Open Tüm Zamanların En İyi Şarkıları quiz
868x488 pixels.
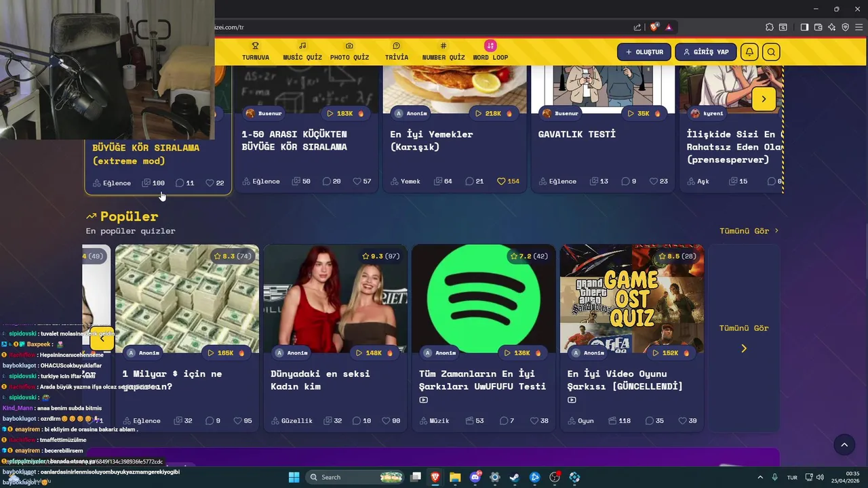click(482, 380)
